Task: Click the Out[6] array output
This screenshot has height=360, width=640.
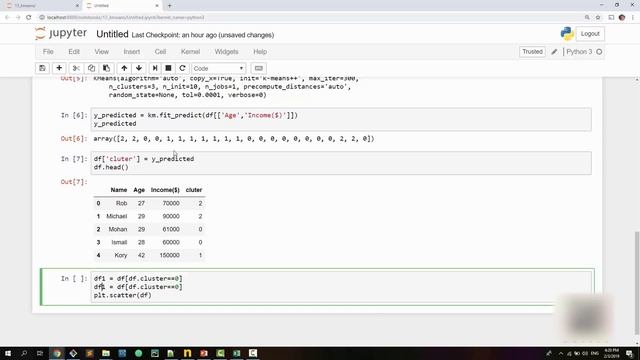Action: [234, 139]
